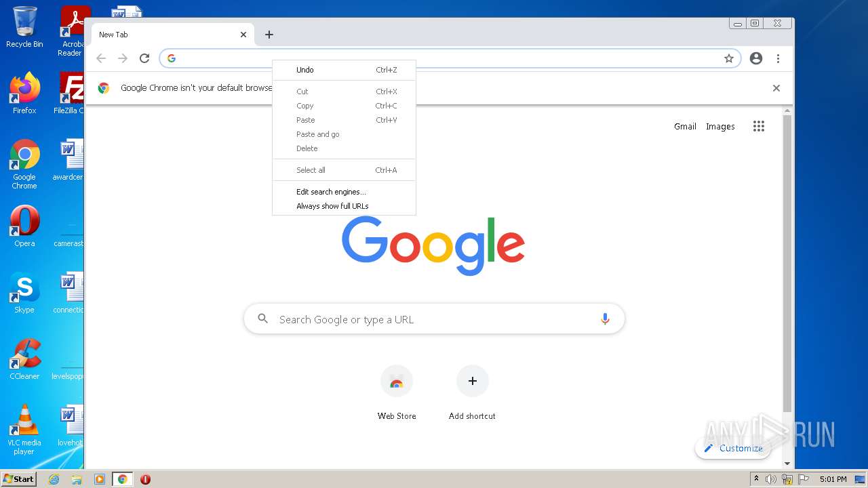The height and width of the screenshot is (488, 868).
Task: Select the Skype desktop icon
Action: 24,293
